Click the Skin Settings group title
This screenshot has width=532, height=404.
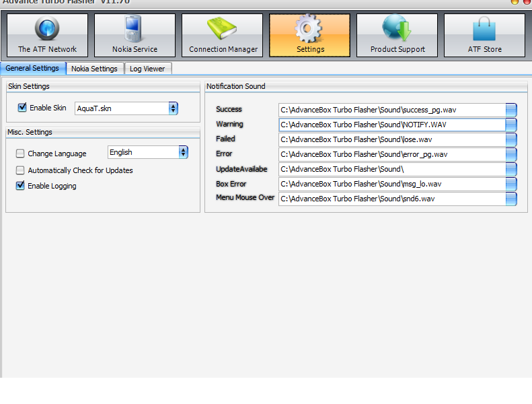point(29,86)
